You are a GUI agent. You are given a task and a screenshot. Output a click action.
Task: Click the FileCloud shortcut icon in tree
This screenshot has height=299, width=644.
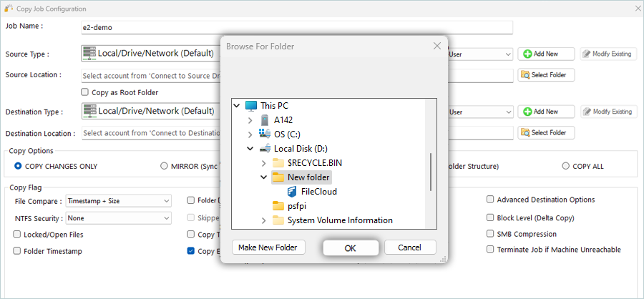click(x=293, y=192)
